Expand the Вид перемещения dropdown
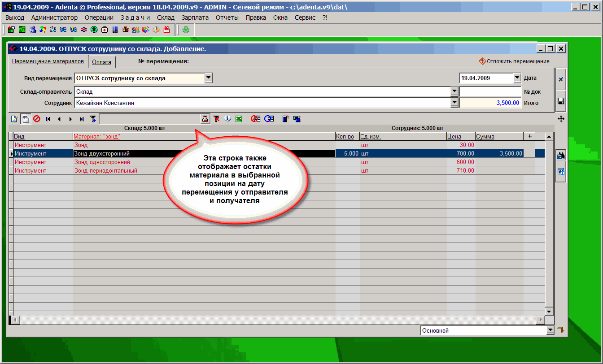 [x=208, y=78]
